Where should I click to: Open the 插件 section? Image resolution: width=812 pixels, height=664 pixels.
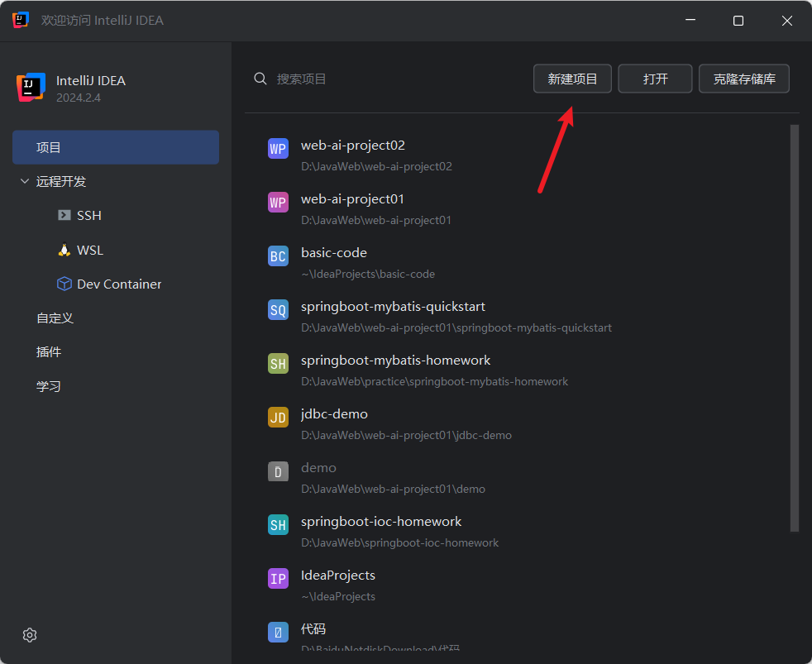49,352
